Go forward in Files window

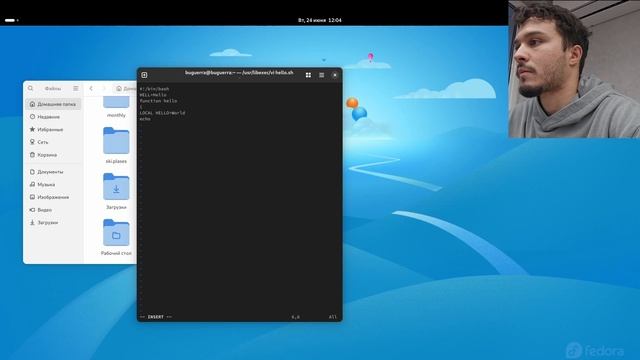[104, 88]
